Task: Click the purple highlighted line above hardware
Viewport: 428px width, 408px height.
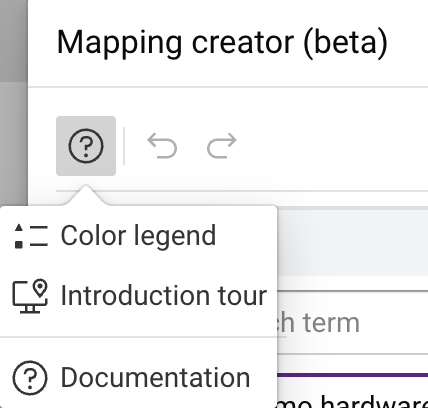Action: [x=353, y=375]
